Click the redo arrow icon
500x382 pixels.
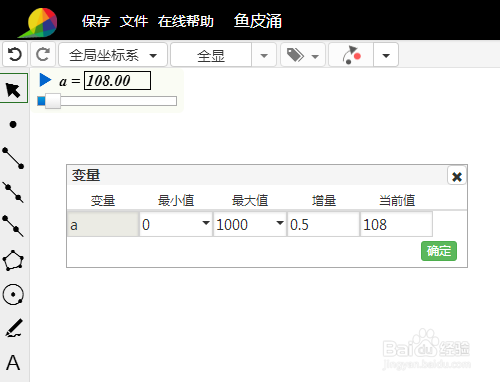(x=43, y=54)
